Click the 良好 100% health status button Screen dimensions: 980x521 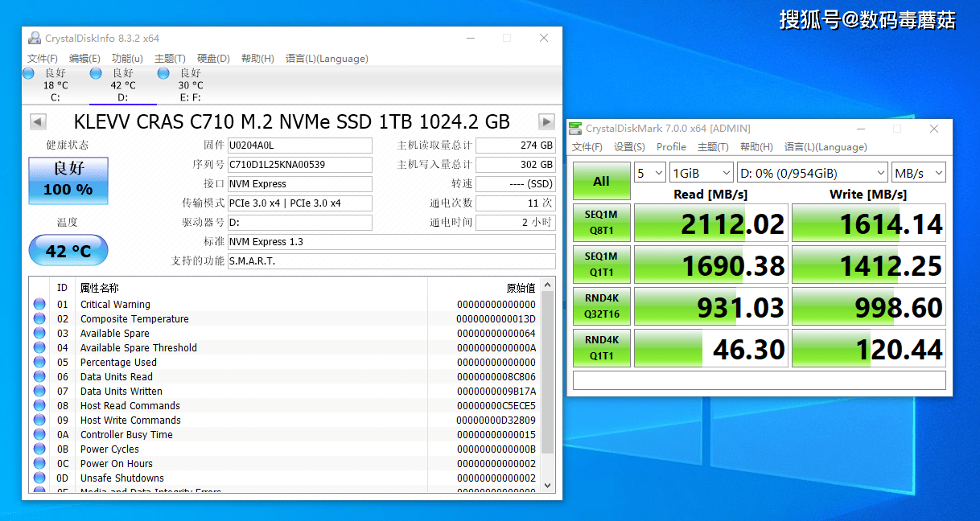pos(68,180)
